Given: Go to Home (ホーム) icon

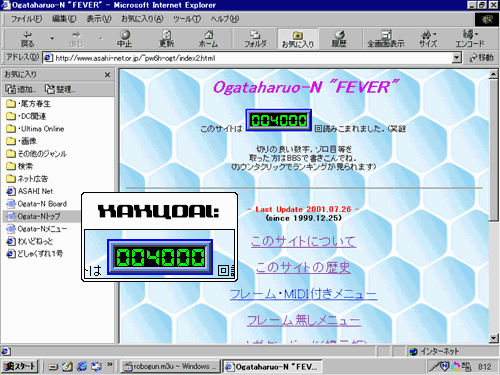Looking at the screenshot, I should pos(208,39).
